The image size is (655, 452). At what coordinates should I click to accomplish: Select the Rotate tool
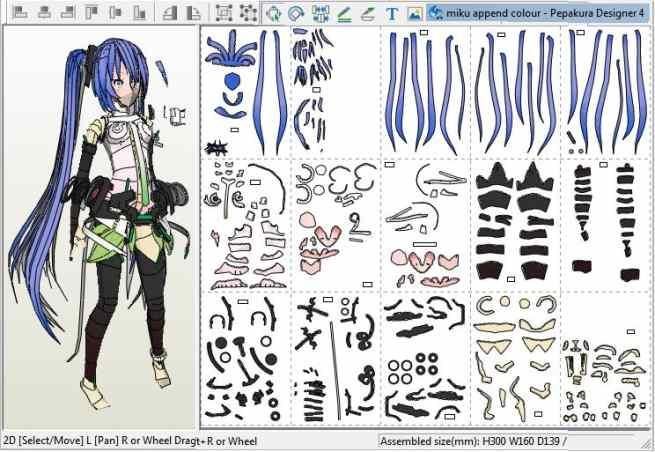tap(274, 14)
